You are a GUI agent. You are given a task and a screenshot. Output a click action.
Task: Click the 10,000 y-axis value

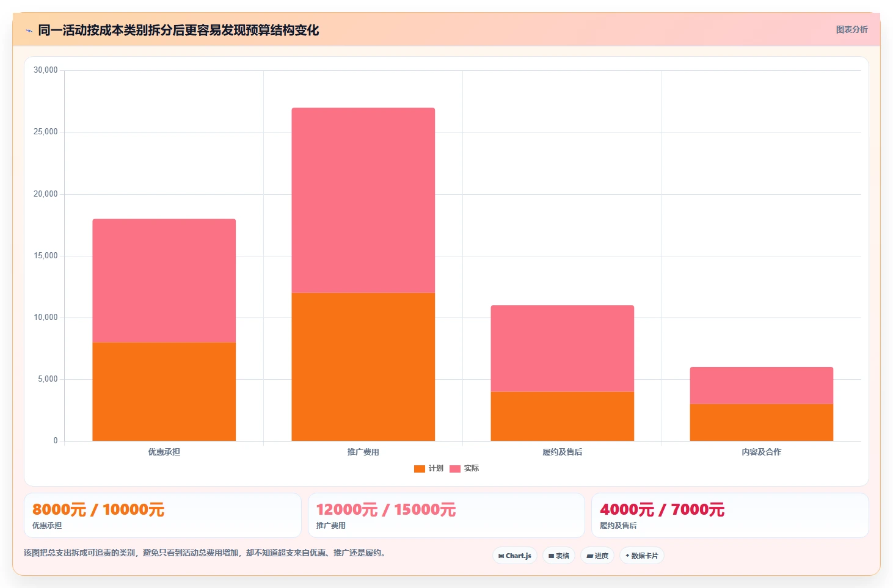(x=46, y=318)
